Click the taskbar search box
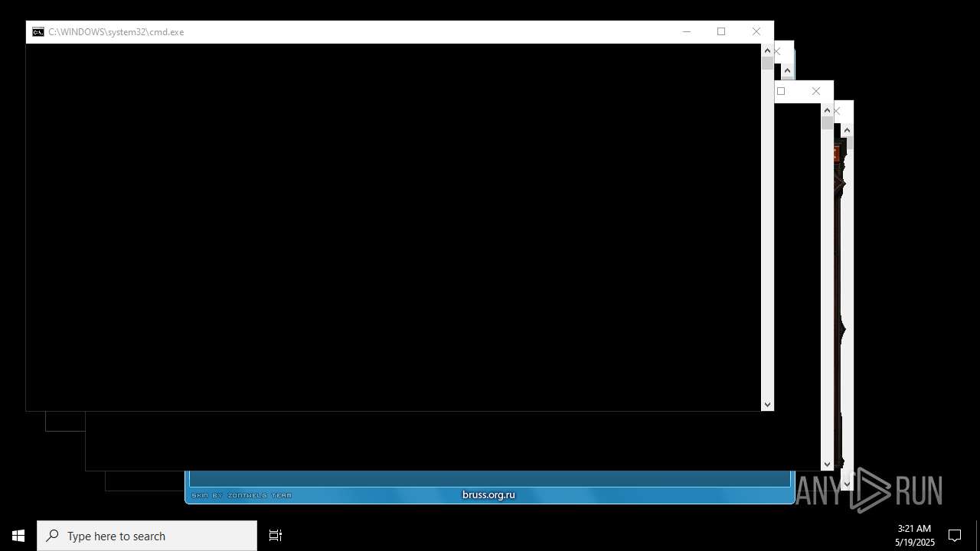The image size is (980, 551). (147, 536)
